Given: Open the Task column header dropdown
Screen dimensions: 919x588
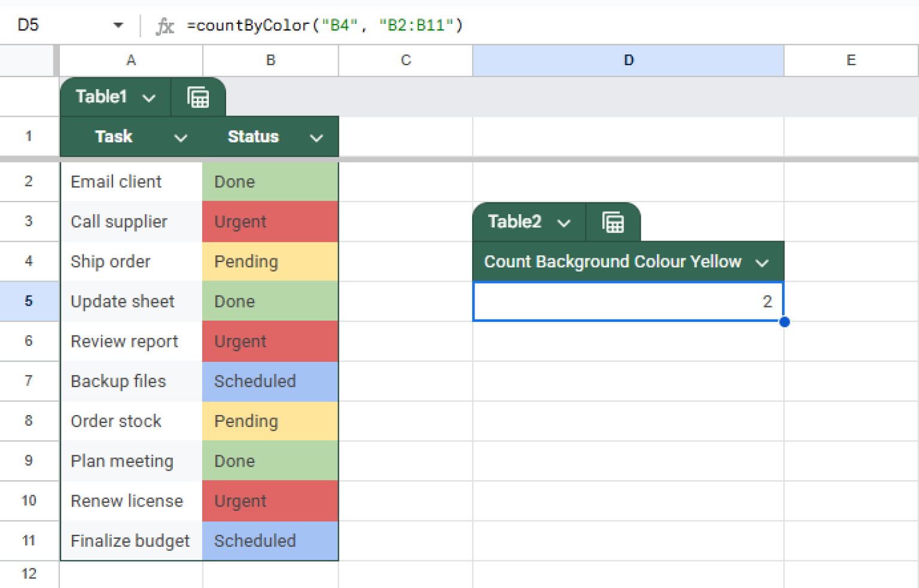Looking at the screenshot, I should pyautogui.click(x=181, y=136).
